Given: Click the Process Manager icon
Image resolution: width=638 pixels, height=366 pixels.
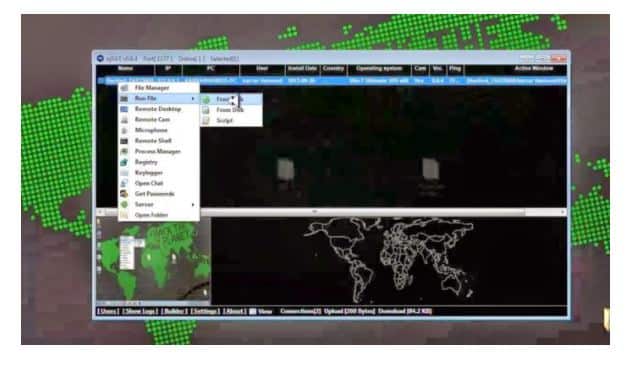Looking at the screenshot, I should coord(125,151).
